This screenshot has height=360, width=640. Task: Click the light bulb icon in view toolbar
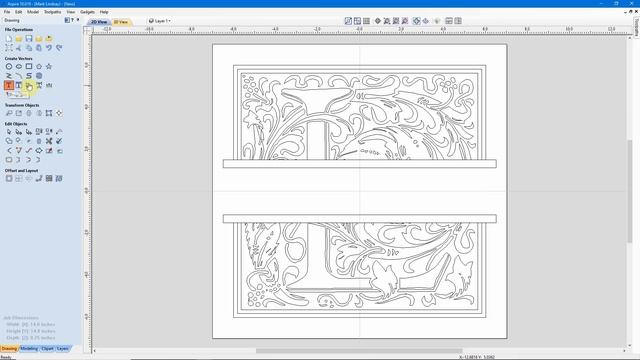pyautogui.click(x=437, y=21)
